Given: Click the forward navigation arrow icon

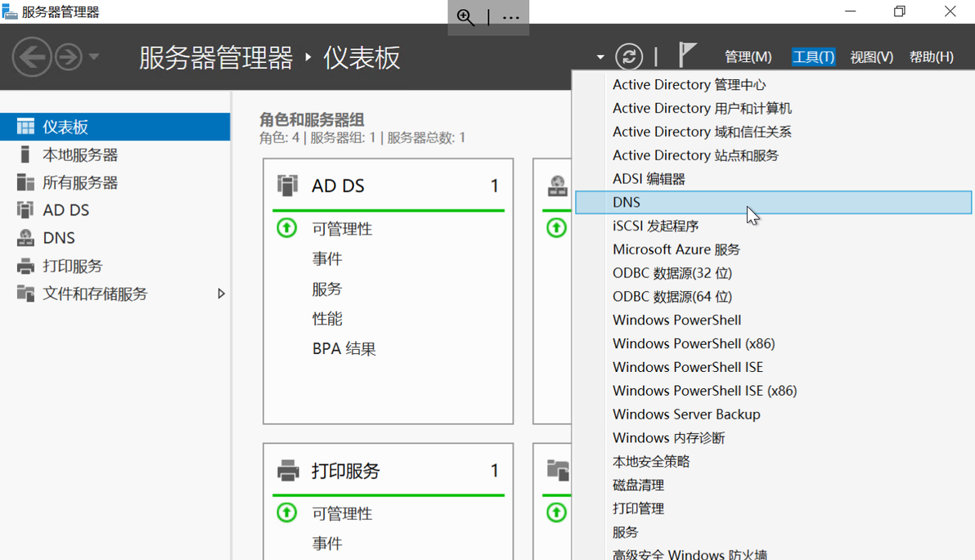Looking at the screenshot, I should [x=69, y=57].
